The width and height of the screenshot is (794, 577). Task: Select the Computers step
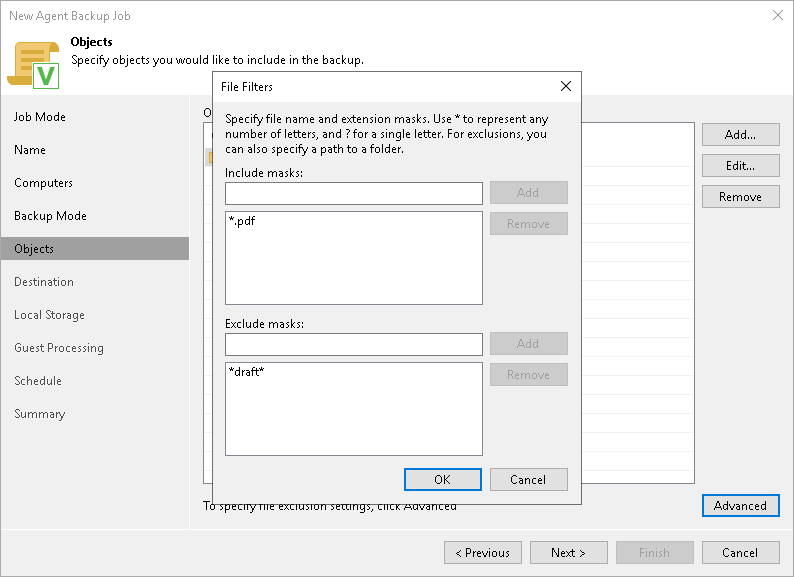pos(44,183)
